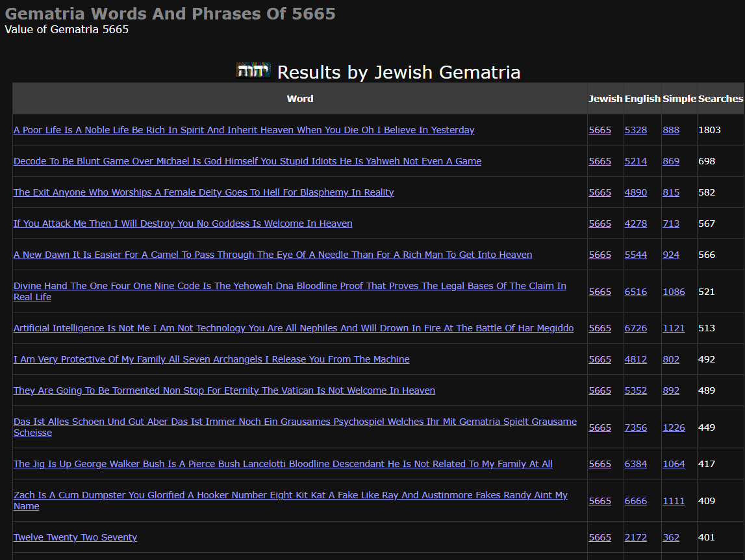Open English value 5328 link
This screenshot has height=560, width=745.
coord(636,130)
